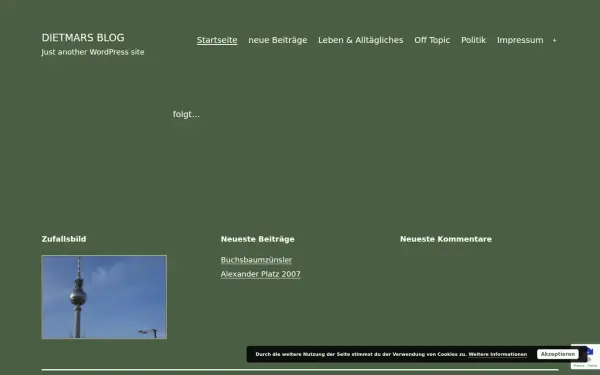Accept cookies with the Akzeptieren button
This screenshot has height=375, width=600.
click(558, 354)
